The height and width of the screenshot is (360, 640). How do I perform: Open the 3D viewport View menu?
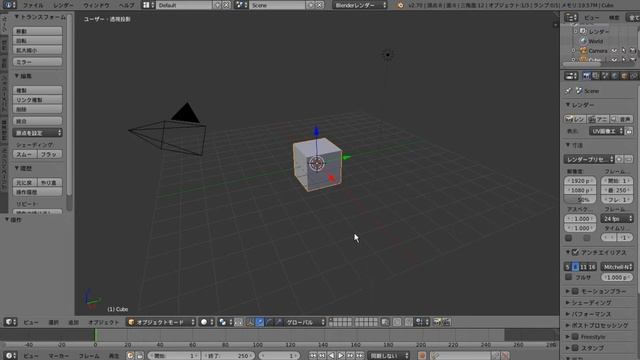[31, 322]
